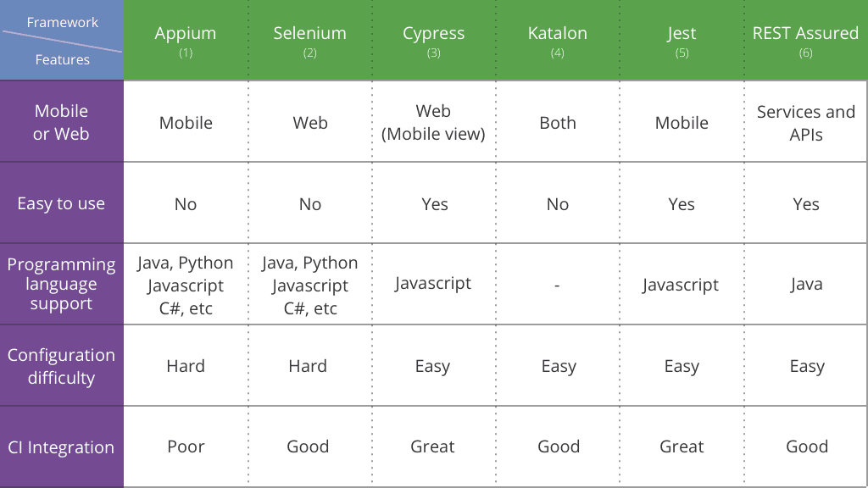Click the Jest column header
Viewport: 868px width, 488px height.
pos(682,40)
